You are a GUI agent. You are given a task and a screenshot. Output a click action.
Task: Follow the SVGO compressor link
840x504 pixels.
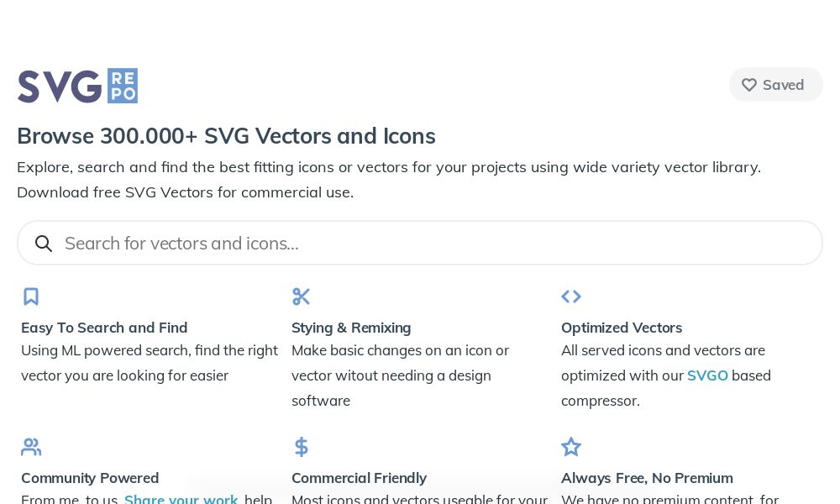coord(708,375)
